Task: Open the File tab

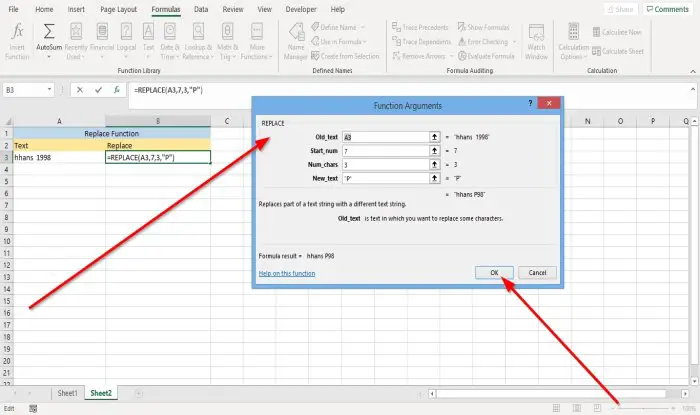Action: click(13, 9)
